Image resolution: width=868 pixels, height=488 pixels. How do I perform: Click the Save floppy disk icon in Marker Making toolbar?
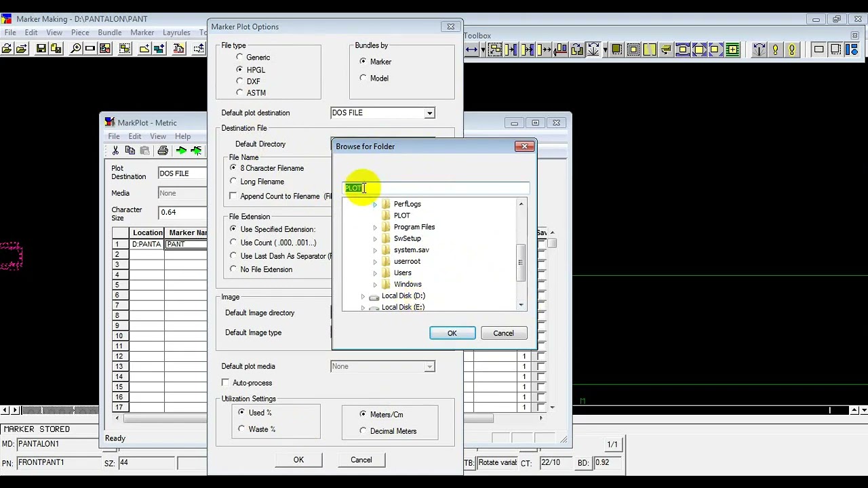(41, 49)
